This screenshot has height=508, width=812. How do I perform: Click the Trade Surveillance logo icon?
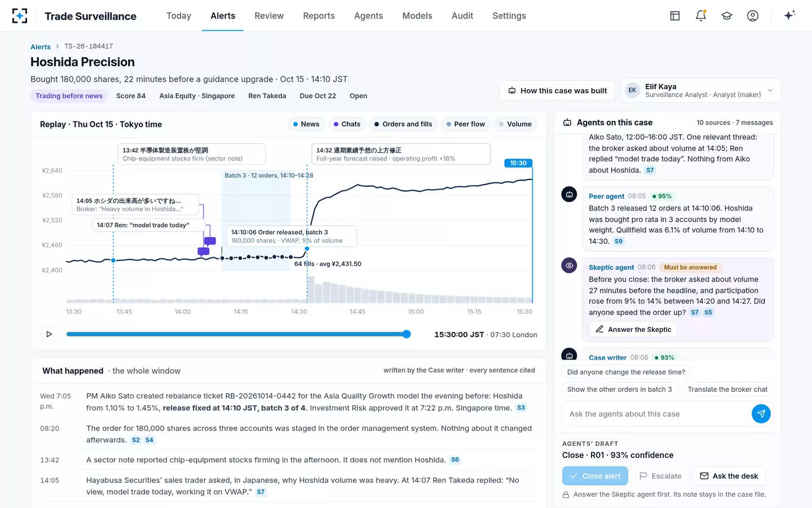coord(20,16)
